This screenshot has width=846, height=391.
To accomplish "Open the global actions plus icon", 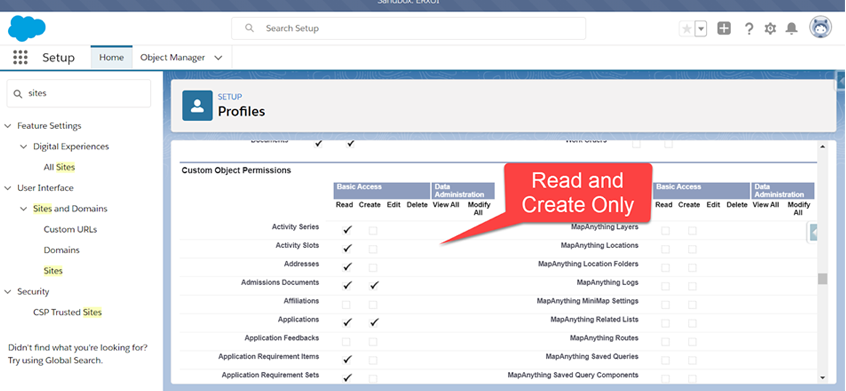I will (x=724, y=29).
